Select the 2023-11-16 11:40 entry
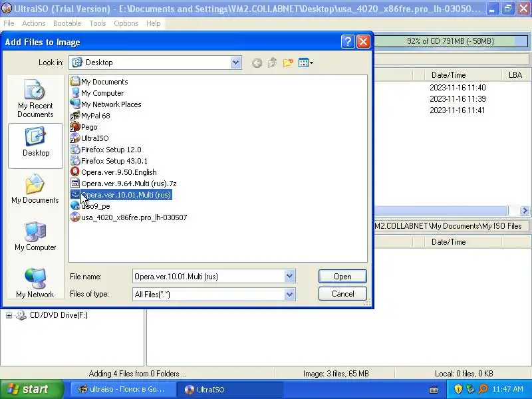This screenshot has width=532, height=399. pos(458,88)
